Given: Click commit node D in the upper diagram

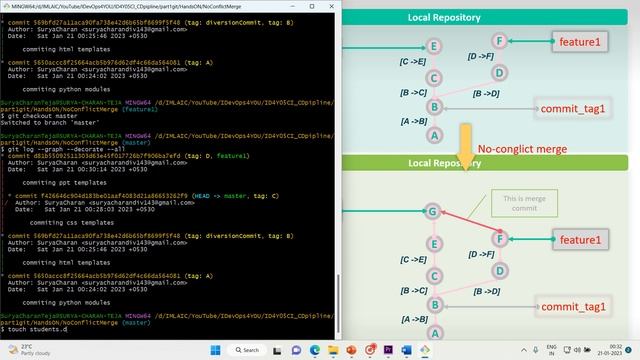Looking at the screenshot, I should tap(500, 73).
